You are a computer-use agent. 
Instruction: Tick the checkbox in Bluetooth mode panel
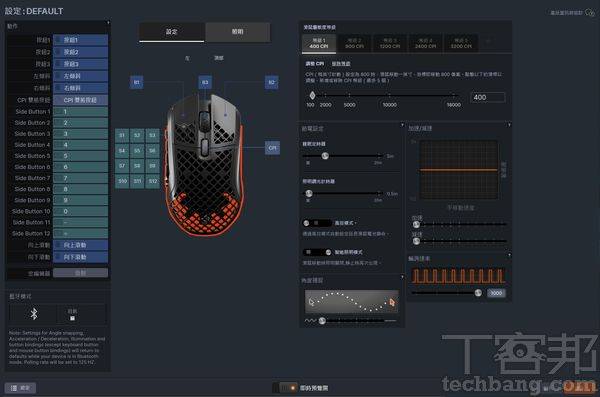click(72, 318)
